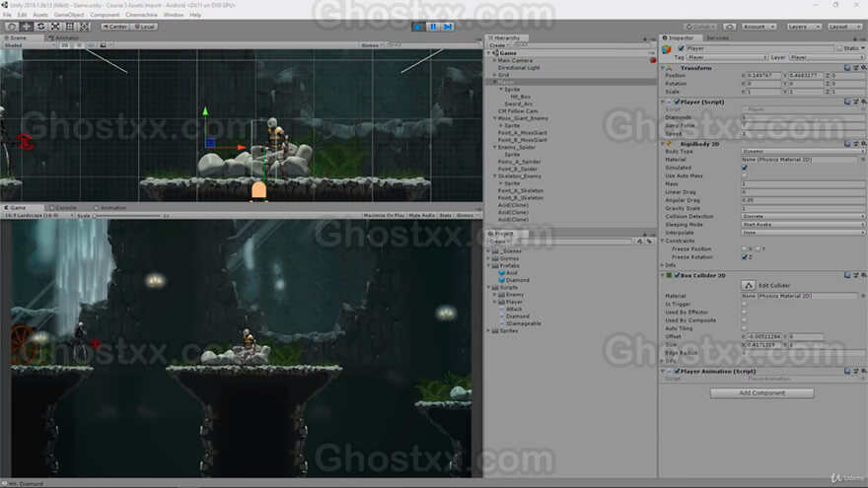Collapse the Prefabs folder in Project
The height and width of the screenshot is (488, 868).
pos(489,265)
